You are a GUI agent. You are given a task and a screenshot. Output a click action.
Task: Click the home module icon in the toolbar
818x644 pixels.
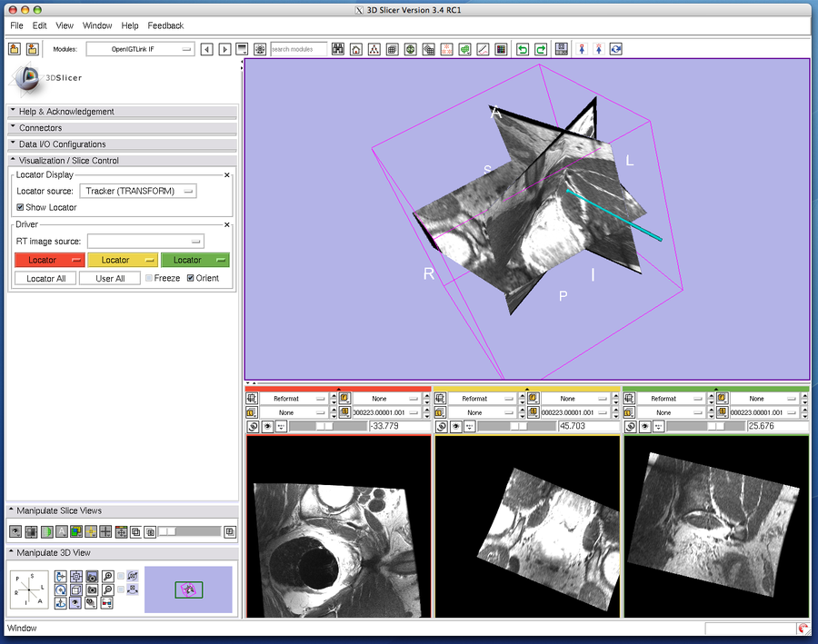pos(356,50)
